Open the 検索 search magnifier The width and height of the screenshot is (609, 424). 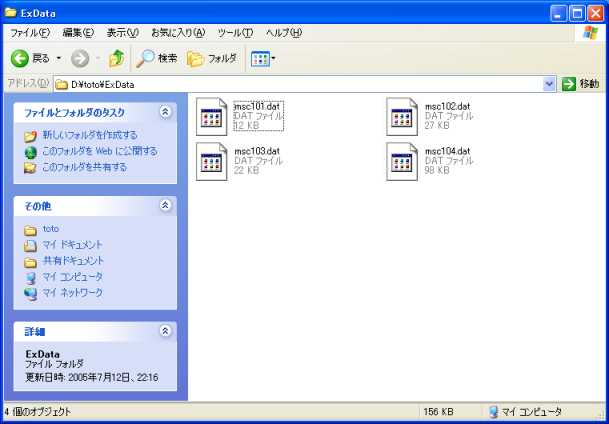157,59
